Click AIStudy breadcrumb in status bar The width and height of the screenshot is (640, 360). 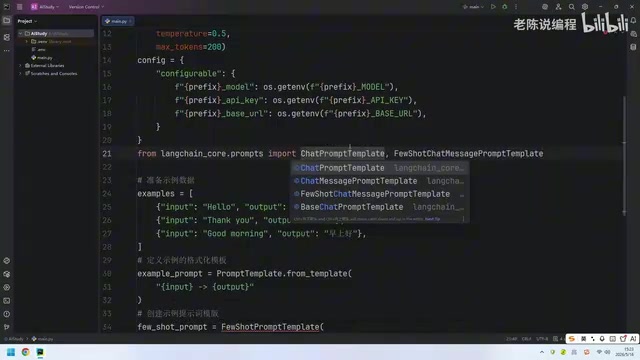pyautogui.click(x=13, y=339)
